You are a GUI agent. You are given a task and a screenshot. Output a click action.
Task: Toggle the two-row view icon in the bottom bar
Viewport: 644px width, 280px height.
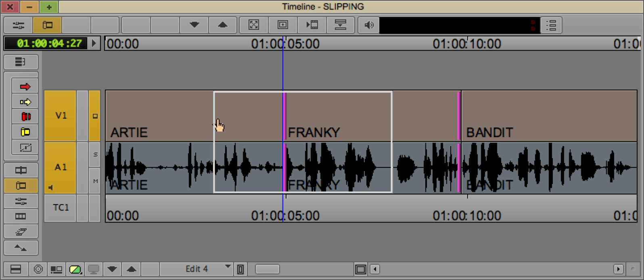pos(16,269)
